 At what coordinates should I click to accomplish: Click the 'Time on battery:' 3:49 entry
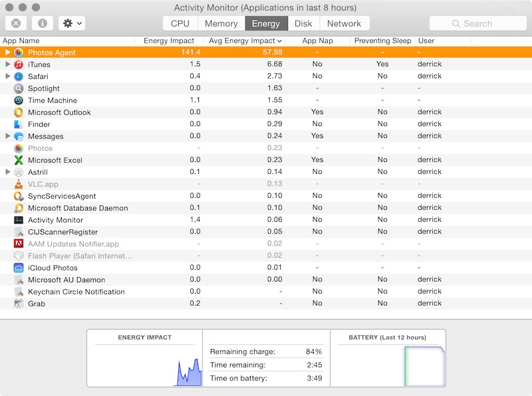tap(266, 378)
